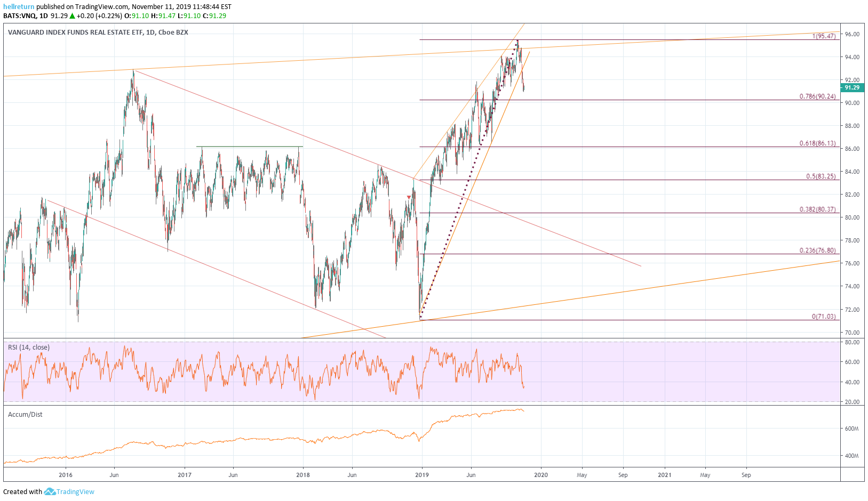This screenshot has width=868, height=501.
Task: Click the red down-arrow marker near 2019
Action: click(x=409, y=198)
